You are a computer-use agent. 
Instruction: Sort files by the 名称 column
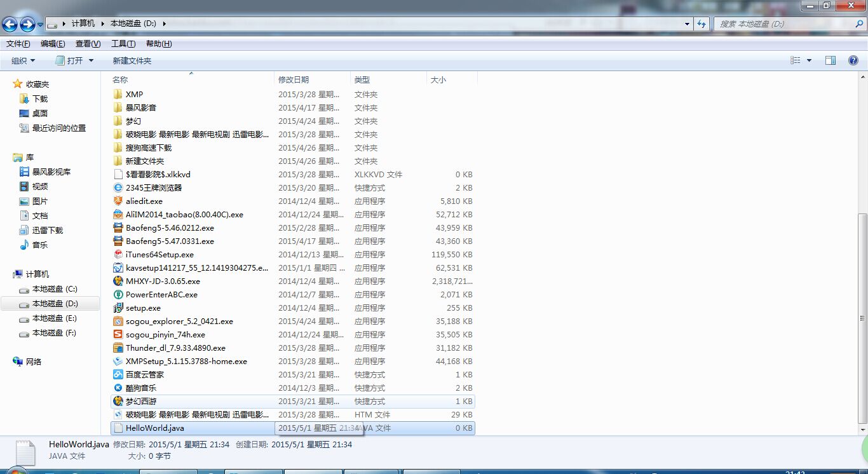191,79
